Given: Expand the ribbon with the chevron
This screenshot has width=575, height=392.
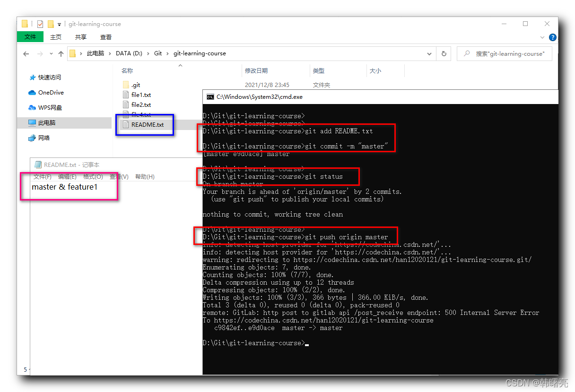Looking at the screenshot, I should click(542, 37).
